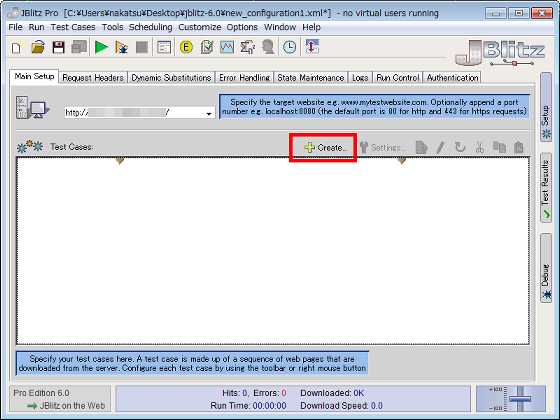This screenshot has height=420, width=560.
Task: Click the grayed-out save all icon
Action: pyautogui.click(x=79, y=47)
